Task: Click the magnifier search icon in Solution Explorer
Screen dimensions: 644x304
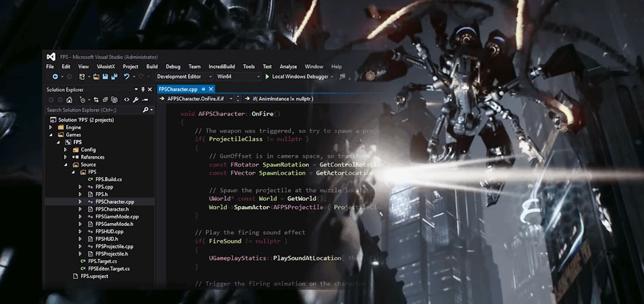Action: (145, 110)
